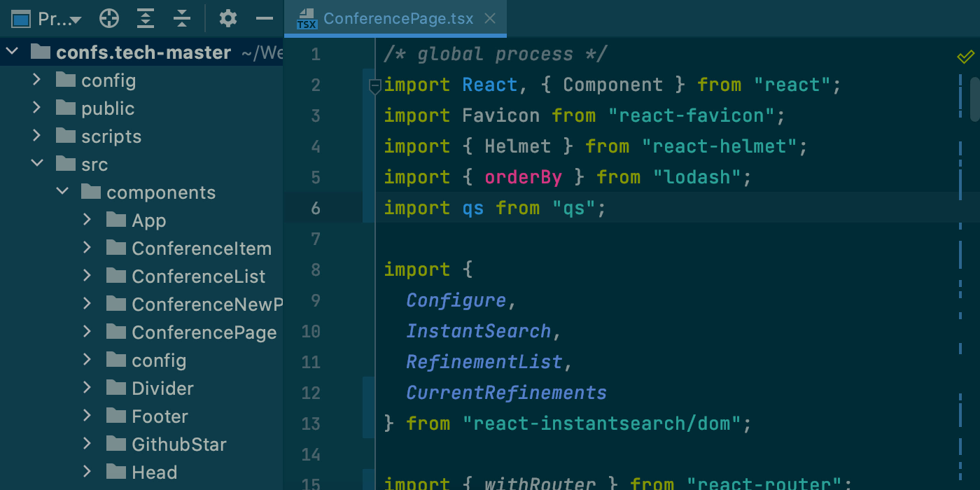Click the qs identifier on line 6
Image resolution: width=980 pixels, height=490 pixels.
[x=473, y=208]
